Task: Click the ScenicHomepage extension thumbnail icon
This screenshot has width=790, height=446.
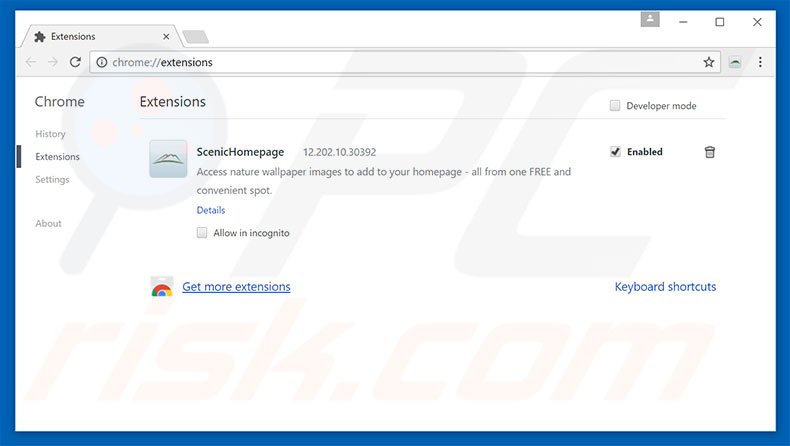Action: (x=168, y=159)
